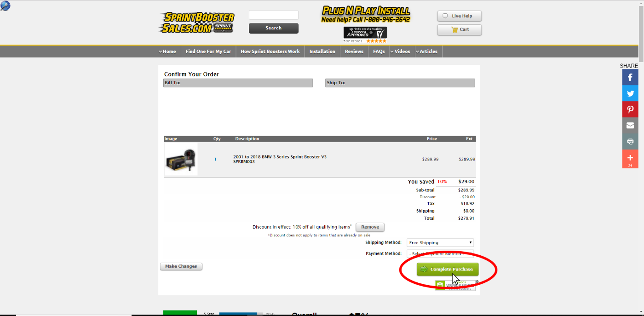The height and width of the screenshot is (316, 644).
Task: Go to How Sprint Boosters Work
Action: [x=270, y=52]
